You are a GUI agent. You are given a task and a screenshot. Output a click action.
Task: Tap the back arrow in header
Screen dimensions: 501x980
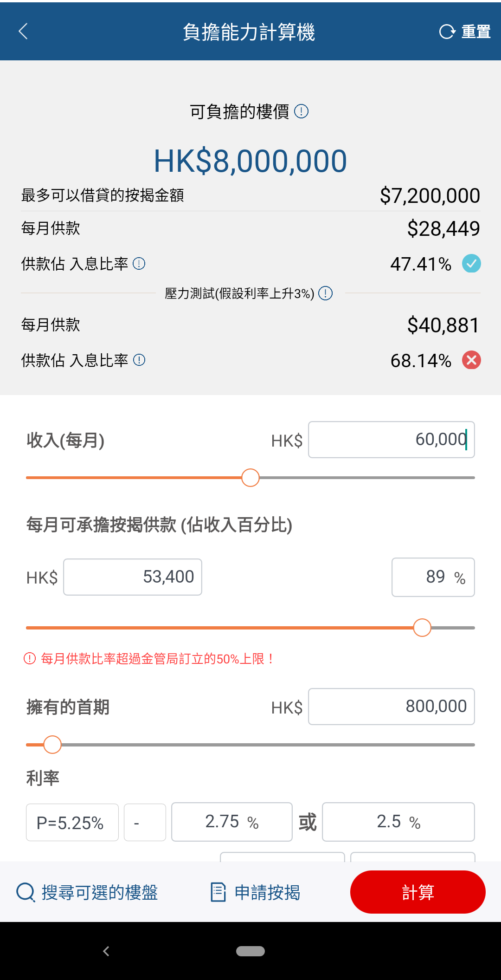(23, 32)
